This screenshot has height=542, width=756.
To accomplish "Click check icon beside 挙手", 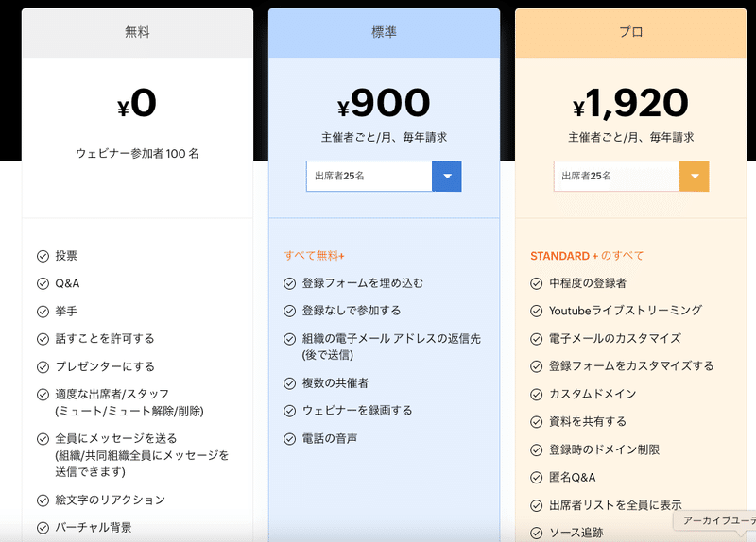I will click(x=43, y=312).
